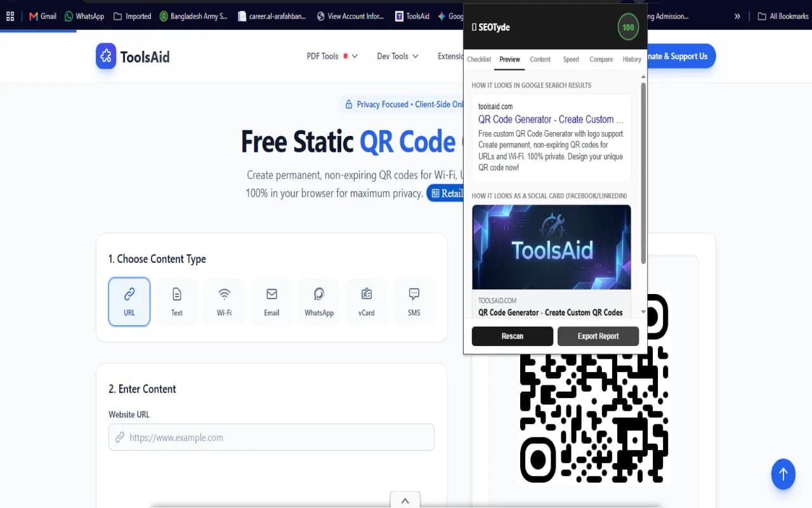
Task: Expand the bottom collapsed panel chevron
Action: click(405, 500)
